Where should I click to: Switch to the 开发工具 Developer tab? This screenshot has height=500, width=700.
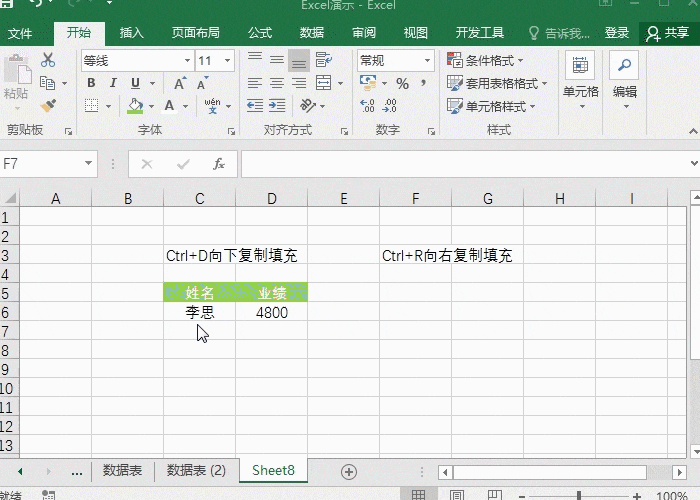click(480, 33)
